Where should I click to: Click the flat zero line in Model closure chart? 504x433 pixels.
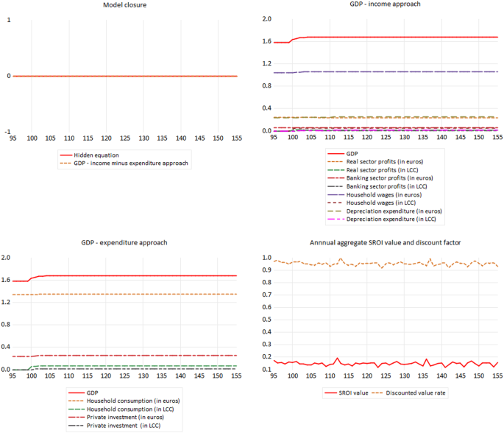(x=125, y=77)
